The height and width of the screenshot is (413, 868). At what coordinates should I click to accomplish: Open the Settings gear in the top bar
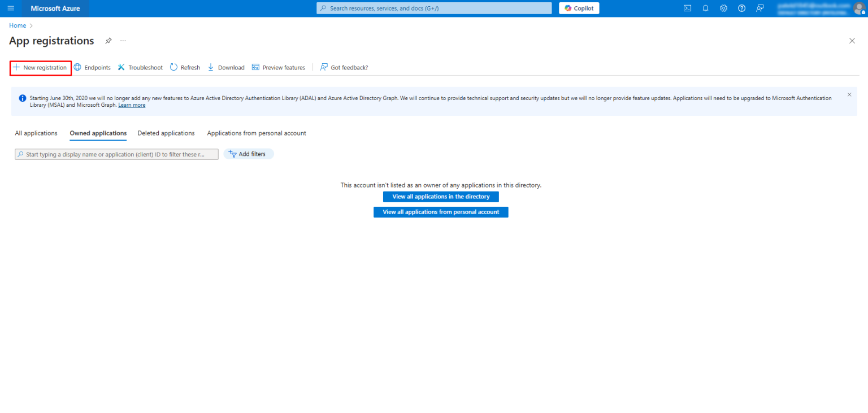[x=723, y=8]
